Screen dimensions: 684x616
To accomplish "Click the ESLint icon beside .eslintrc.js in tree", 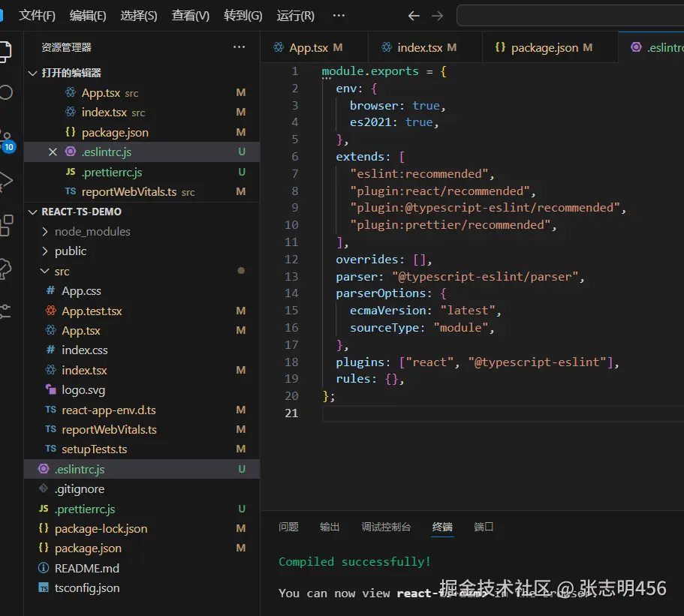I will pos(44,469).
